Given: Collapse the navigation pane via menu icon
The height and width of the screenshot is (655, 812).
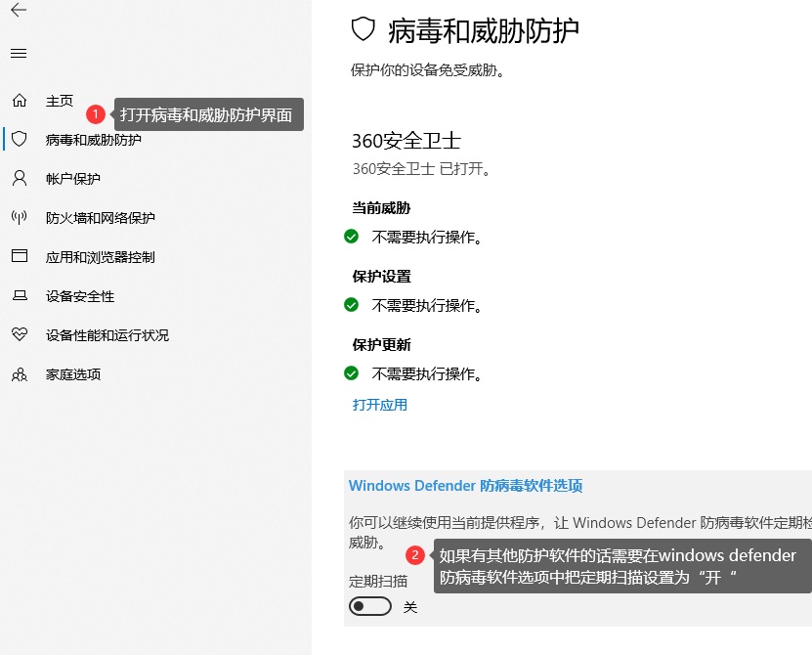Looking at the screenshot, I should [18, 53].
